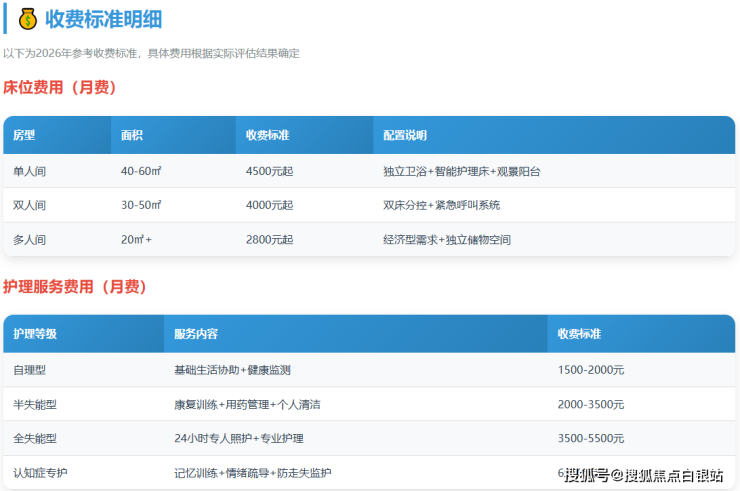Select the 双人间 row label
The image size is (740, 491).
tap(29, 205)
